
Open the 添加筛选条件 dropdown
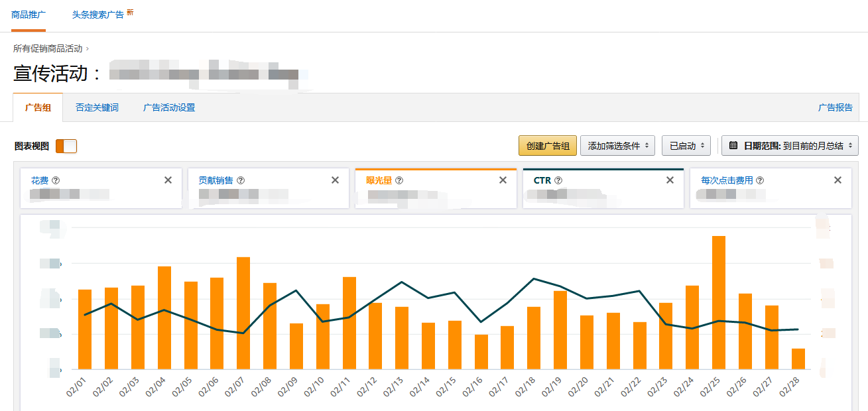tap(617, 145)
